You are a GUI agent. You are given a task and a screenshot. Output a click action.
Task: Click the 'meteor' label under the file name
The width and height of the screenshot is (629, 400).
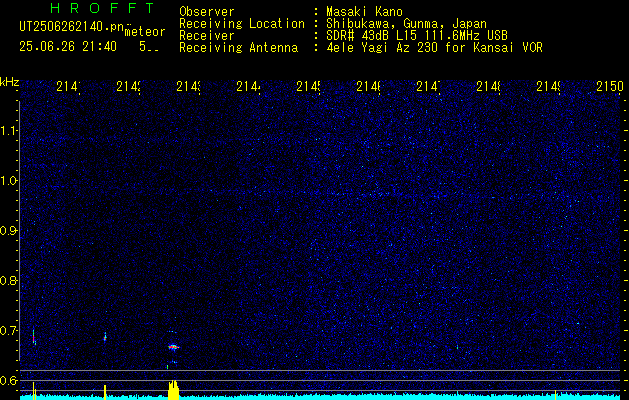click(x=144, y=32)
